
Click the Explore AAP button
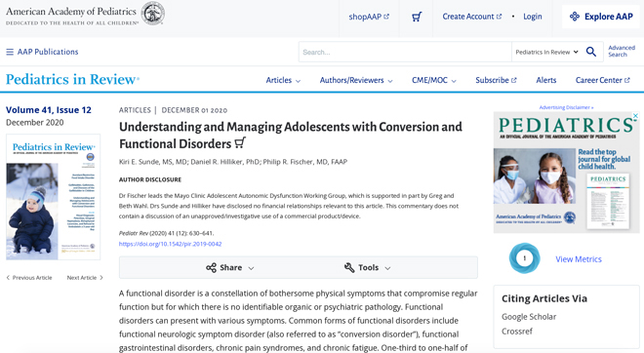point(601,17)
